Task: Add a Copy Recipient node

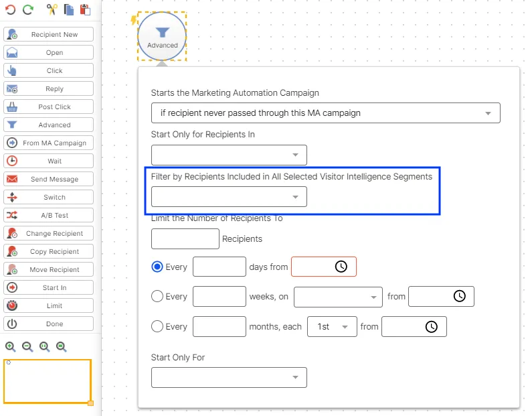Action: point(49,251)
